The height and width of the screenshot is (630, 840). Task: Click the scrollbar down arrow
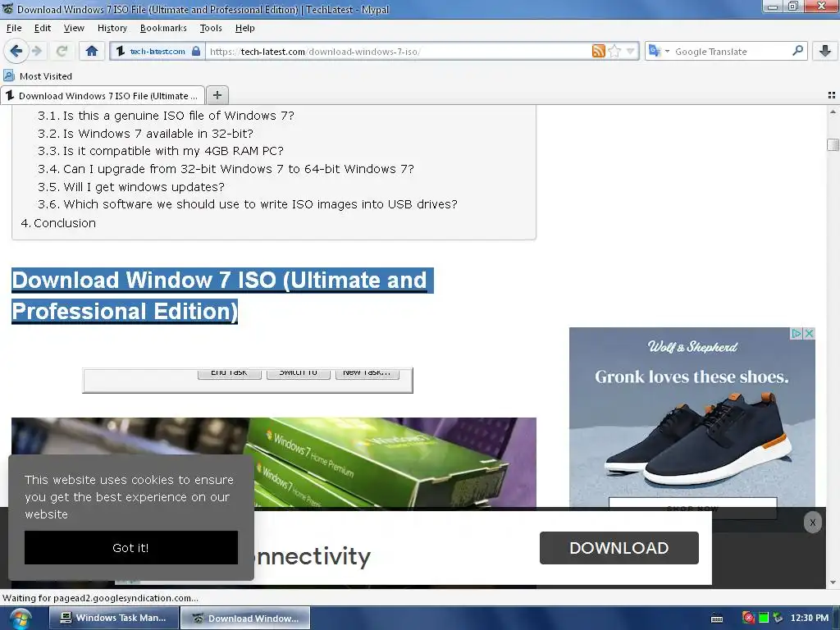[x=833, y=582]
